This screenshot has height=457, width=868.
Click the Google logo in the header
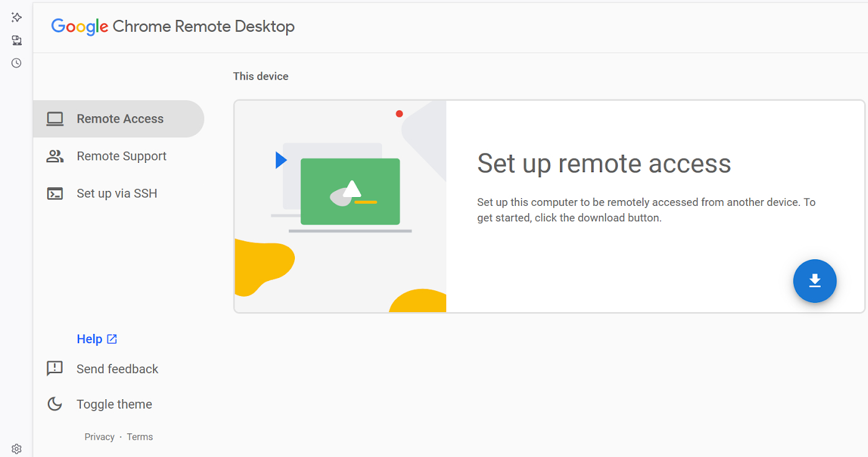(80, 27)
